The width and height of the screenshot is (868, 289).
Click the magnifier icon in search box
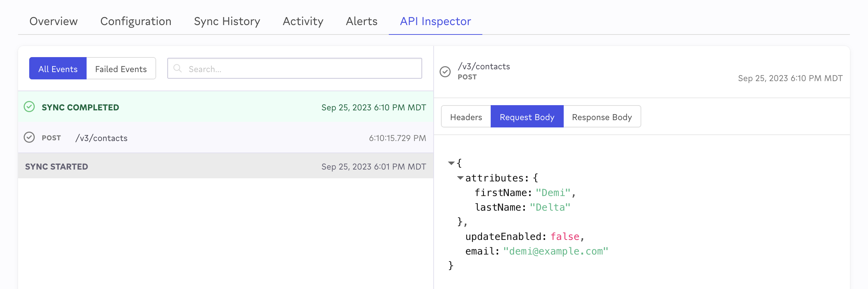click(178, 69)
